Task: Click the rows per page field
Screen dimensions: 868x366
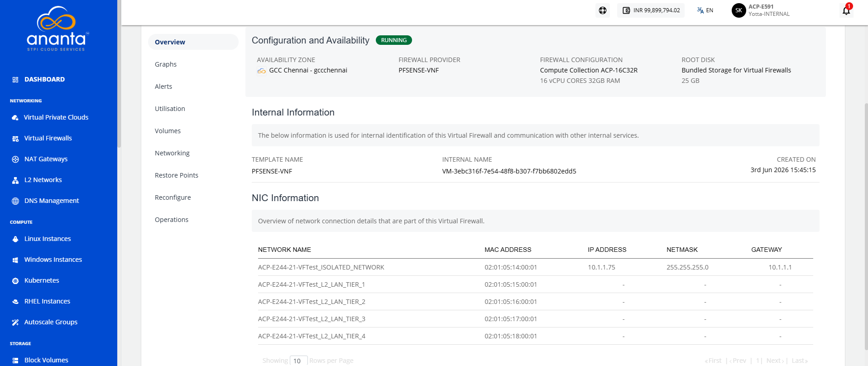Action: pos(299,361)
